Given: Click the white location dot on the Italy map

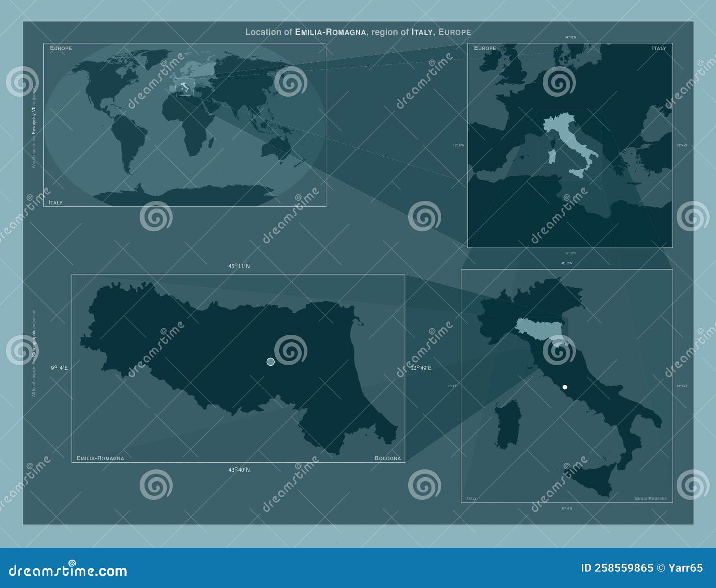Looking at the screenshot, I should point(565,387).
